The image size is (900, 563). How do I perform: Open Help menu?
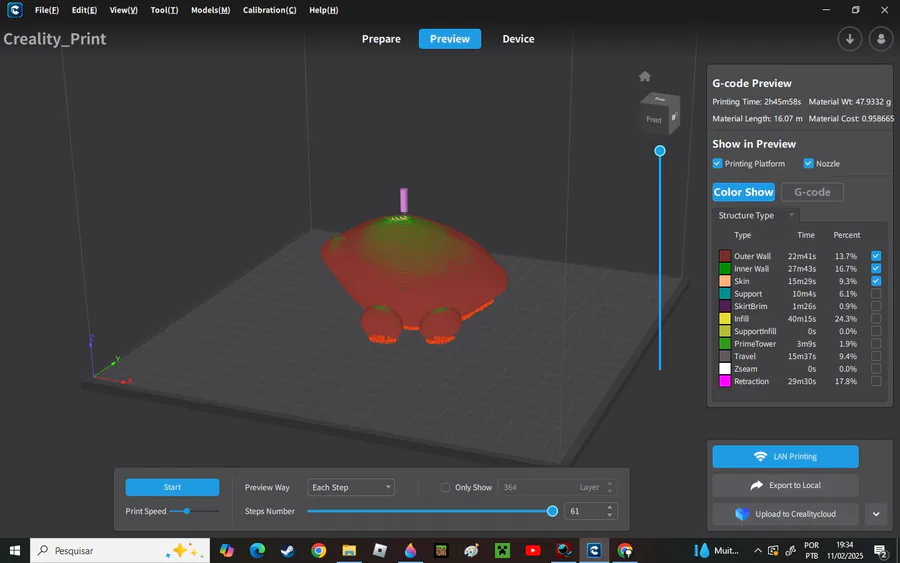323,10
